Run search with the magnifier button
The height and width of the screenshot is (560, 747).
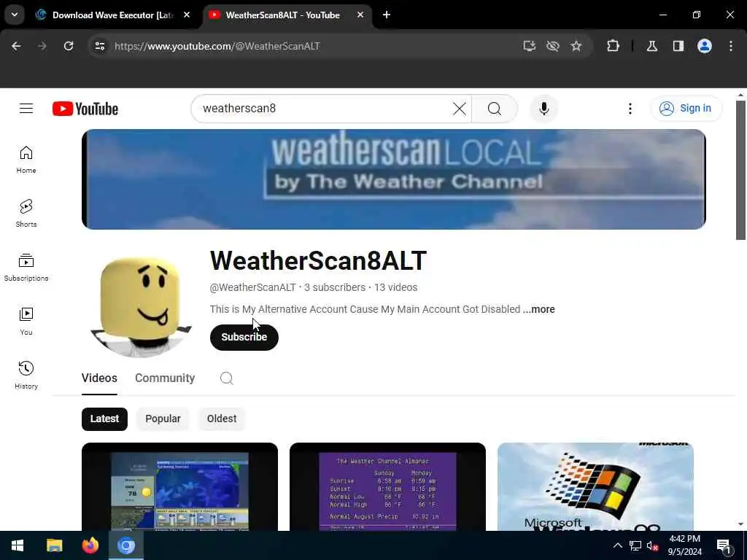(x=495, y=109)
